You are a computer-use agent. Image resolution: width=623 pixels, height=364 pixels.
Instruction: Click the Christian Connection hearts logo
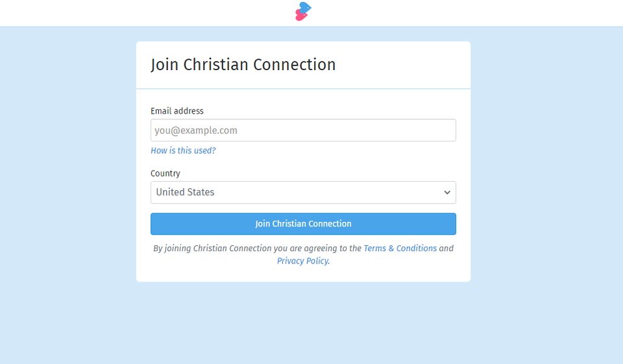303,11
